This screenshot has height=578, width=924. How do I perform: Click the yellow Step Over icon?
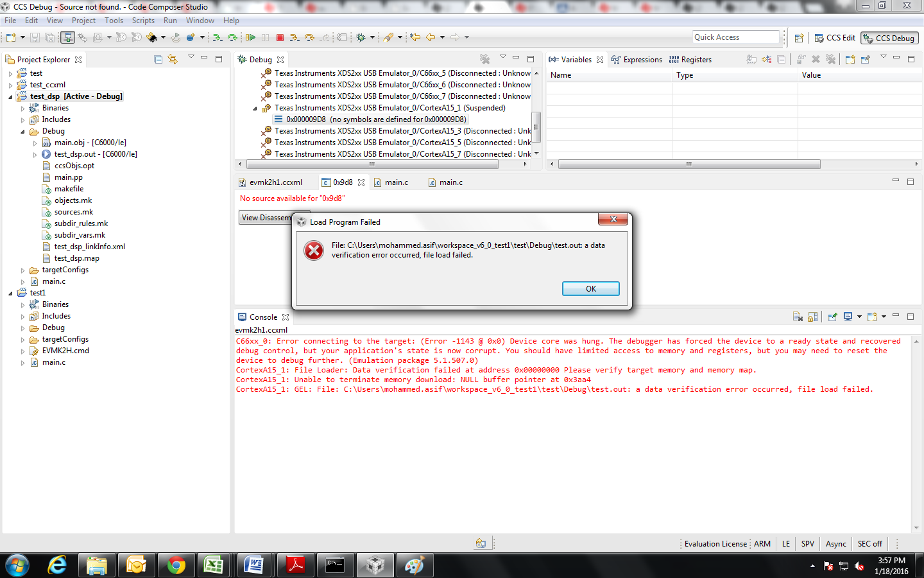click(x=309, y=38)
